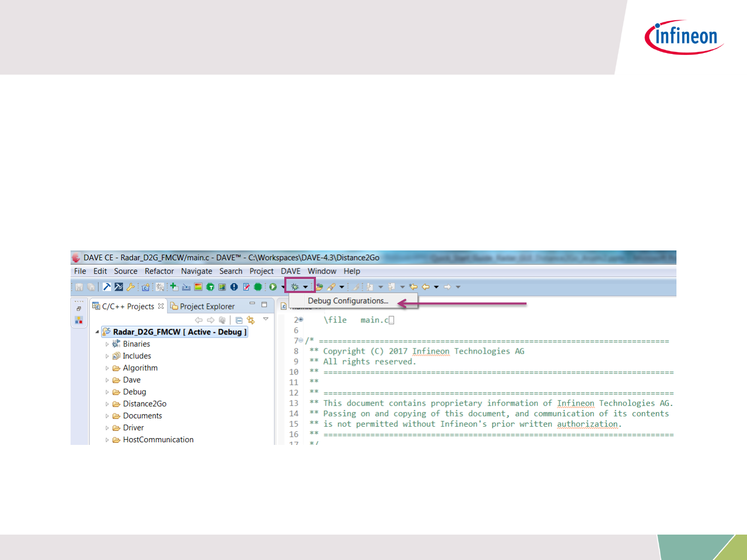Open the Refactor menu

pos(159,271)
